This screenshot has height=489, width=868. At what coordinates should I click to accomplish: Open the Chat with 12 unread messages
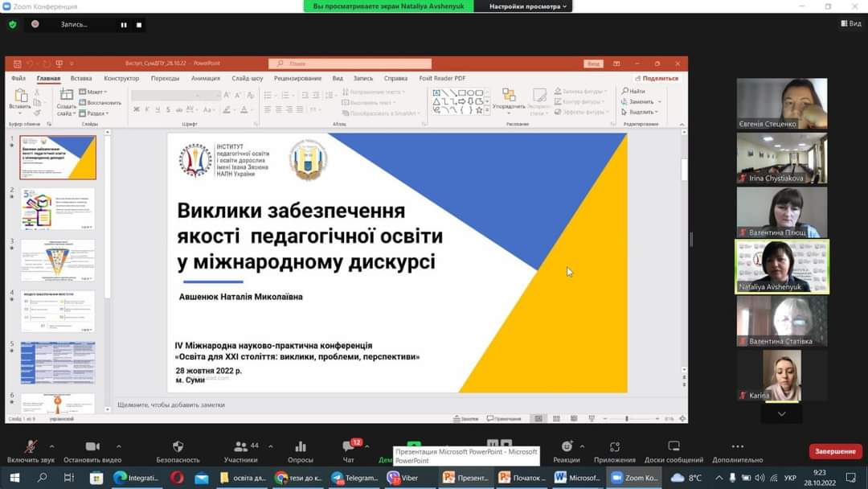click(x=348, y=447)
